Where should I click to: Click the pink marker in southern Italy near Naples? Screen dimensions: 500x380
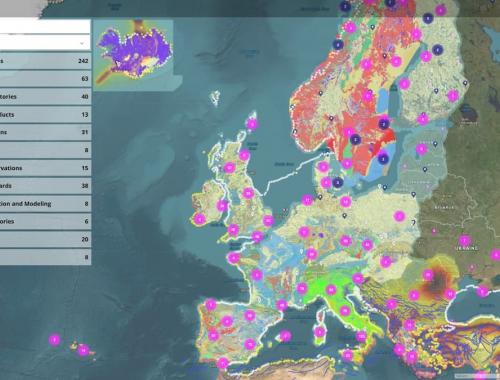pyautogui.click(x=361, y=336)
